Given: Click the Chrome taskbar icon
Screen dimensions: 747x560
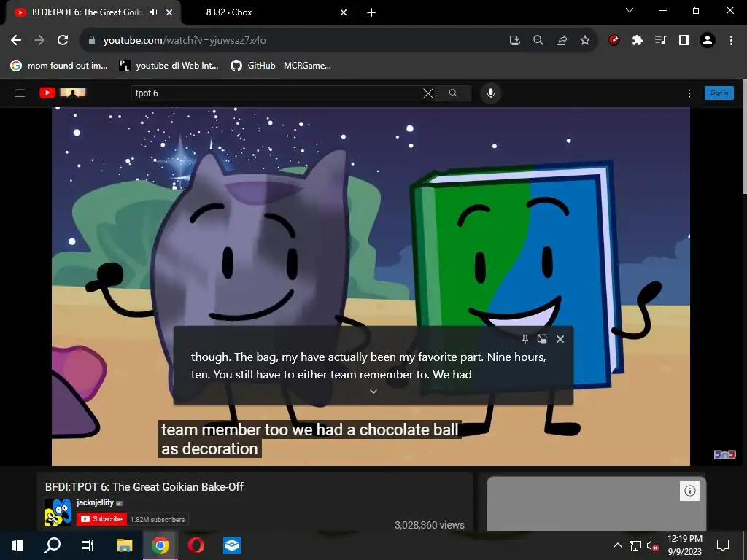Looking at the screenshot, I should pos(160,545).
